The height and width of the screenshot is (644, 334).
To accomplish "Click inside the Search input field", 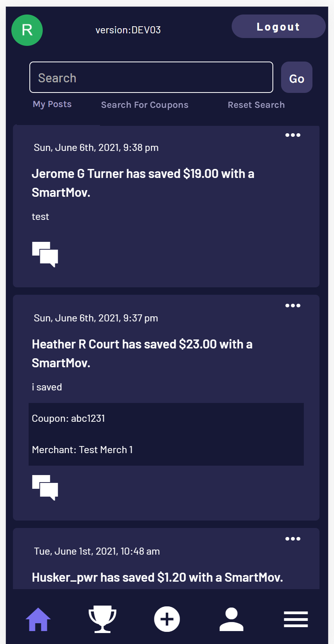I will tap(151, 77).
